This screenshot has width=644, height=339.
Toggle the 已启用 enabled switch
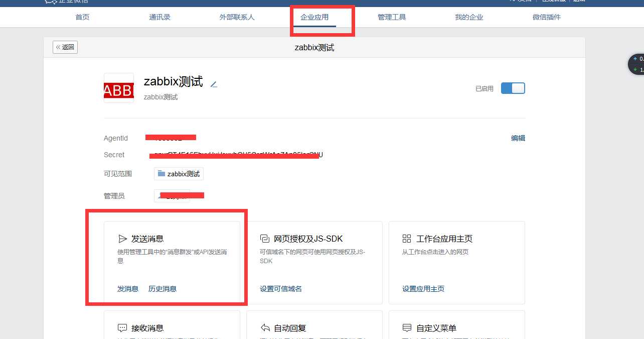tap(513, 88)
